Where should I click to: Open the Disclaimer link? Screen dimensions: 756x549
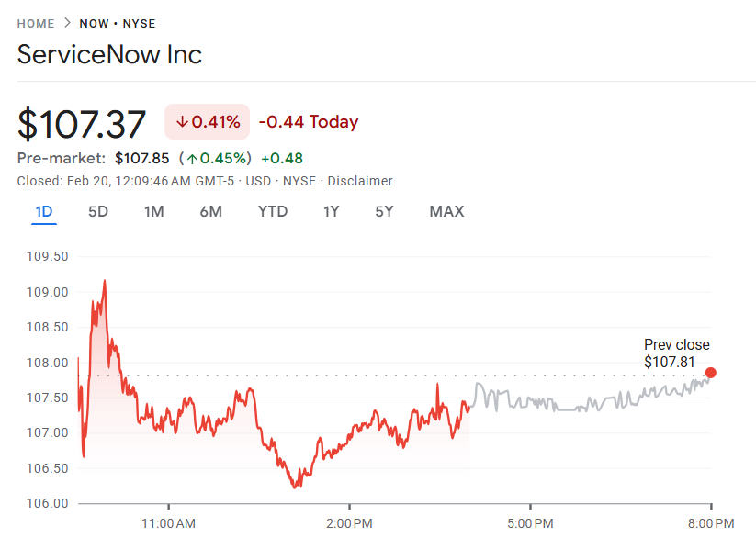click(x=360, y=181)
